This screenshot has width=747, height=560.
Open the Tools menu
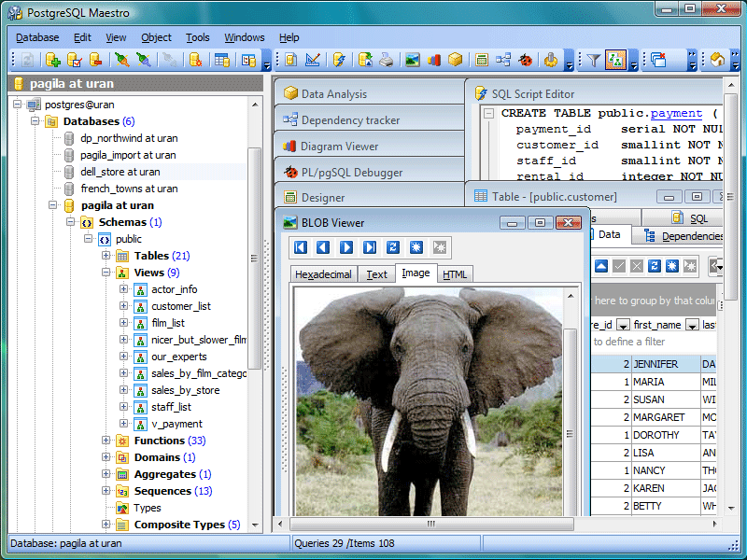[x=198, y=37]
